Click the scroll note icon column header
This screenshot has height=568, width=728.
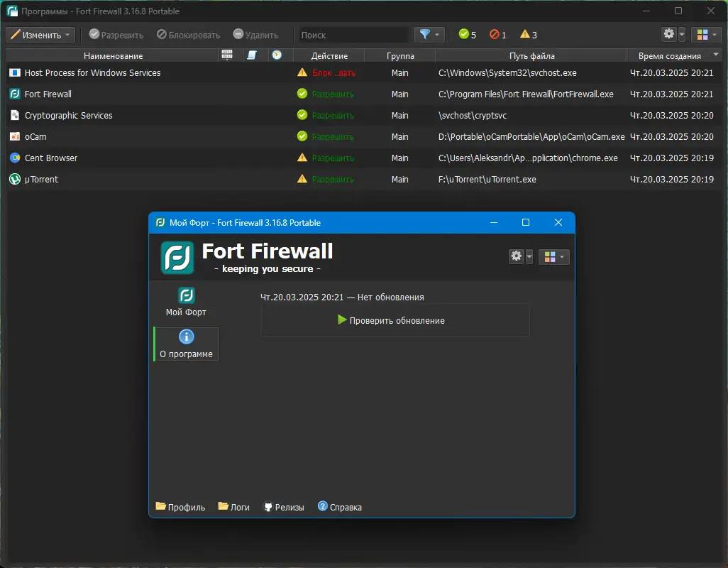[252, 55]
